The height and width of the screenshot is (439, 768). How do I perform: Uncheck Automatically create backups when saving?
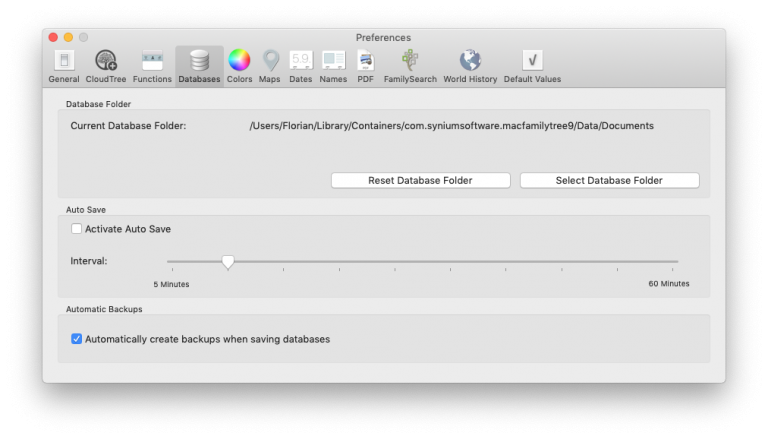pyautogui.click(x=76, y=339)
